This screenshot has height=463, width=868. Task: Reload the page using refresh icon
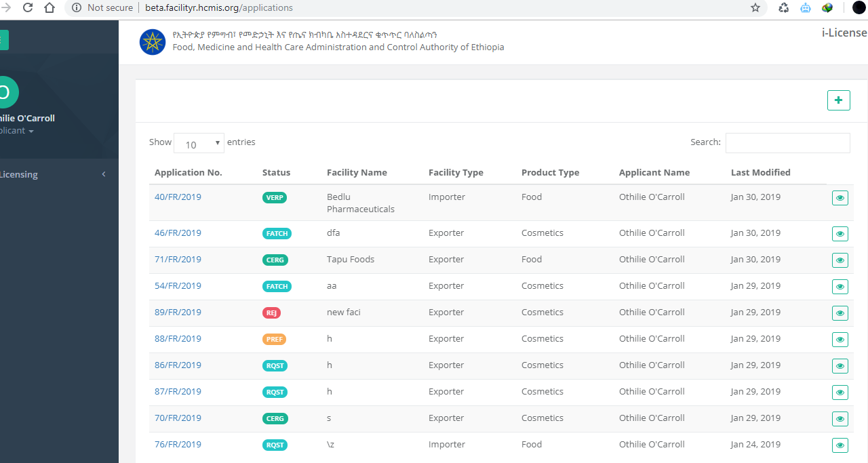(x=28, y=8)
